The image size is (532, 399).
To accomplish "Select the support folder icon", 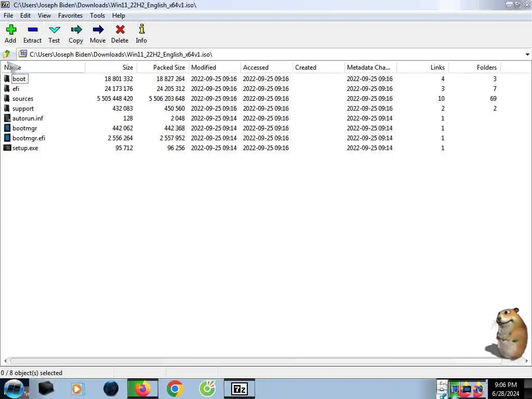I will point(7,108).
